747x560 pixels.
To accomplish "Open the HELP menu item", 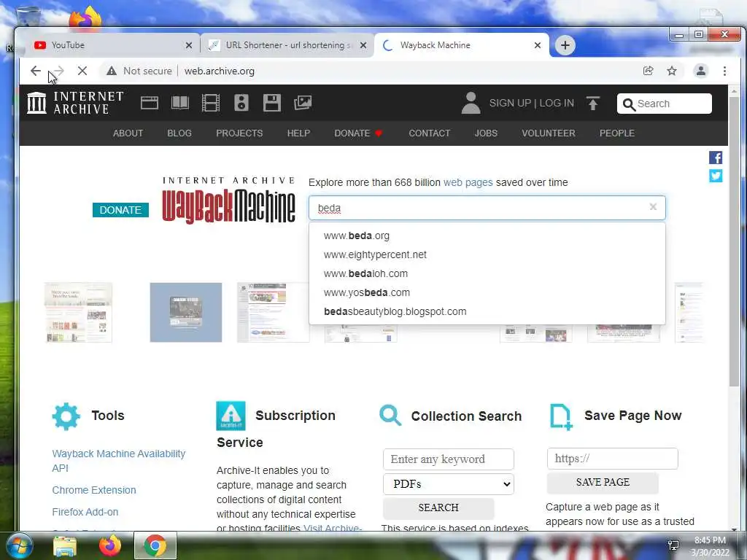I will [x=298, y=133].
